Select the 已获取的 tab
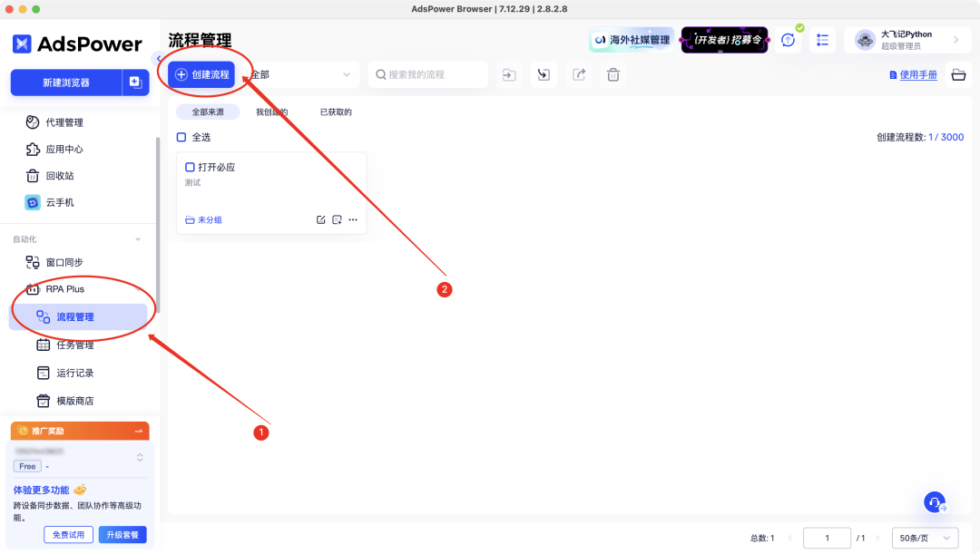 pos(336,112)
